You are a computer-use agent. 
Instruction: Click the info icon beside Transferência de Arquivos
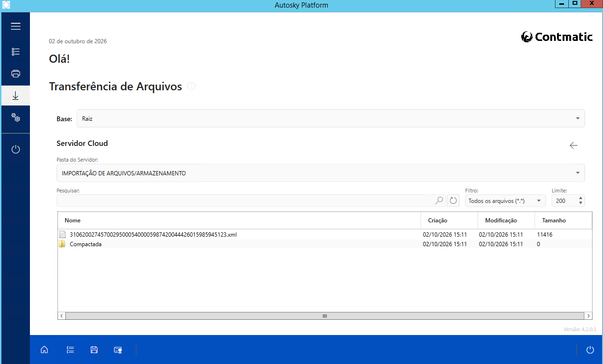191,86
